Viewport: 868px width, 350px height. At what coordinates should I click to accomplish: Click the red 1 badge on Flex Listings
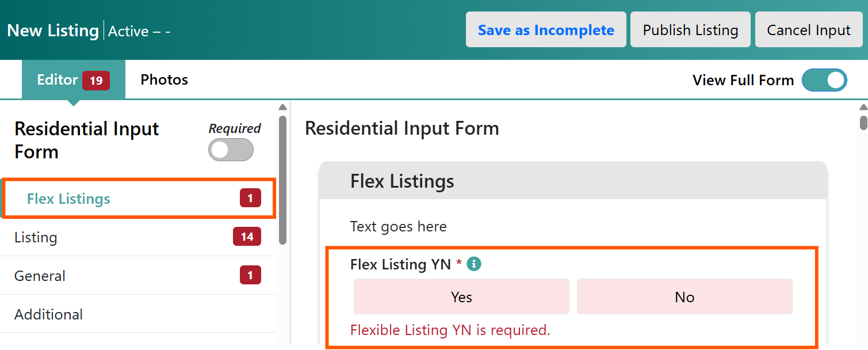tap(250, 199)
